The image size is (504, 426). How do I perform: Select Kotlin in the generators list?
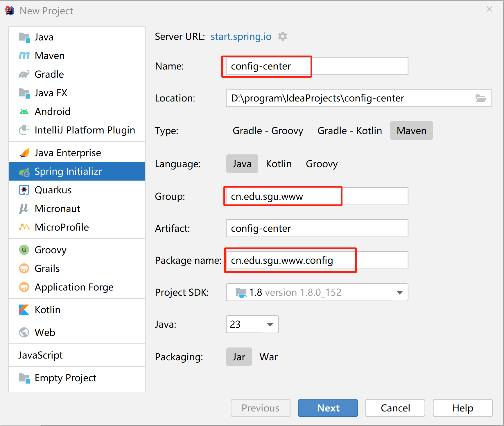(77, 310)
